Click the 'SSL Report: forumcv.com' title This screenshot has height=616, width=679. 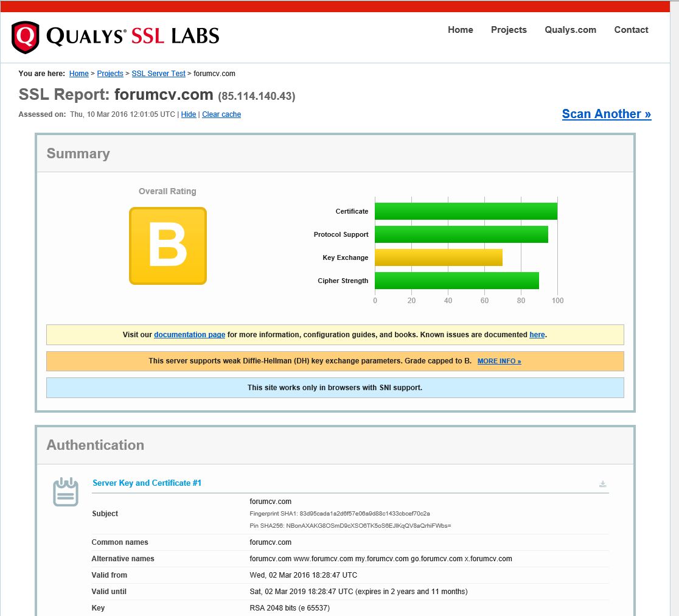pos(116,94)
